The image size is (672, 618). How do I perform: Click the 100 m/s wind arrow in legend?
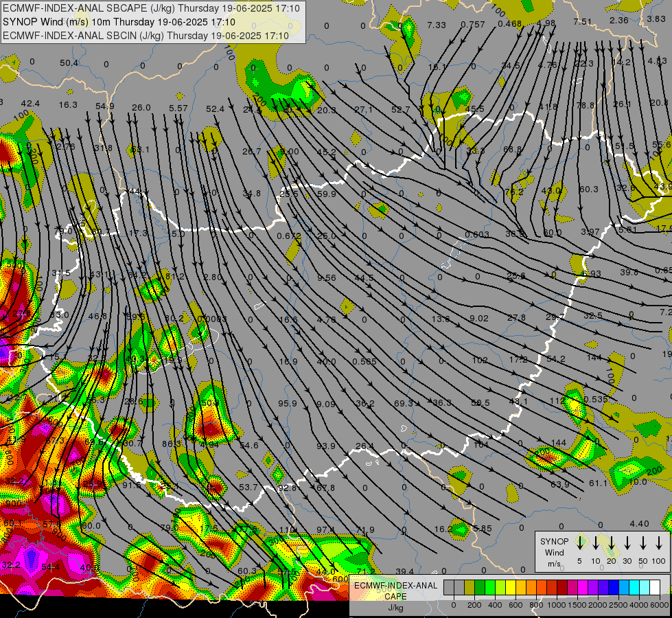click(659, 543)
